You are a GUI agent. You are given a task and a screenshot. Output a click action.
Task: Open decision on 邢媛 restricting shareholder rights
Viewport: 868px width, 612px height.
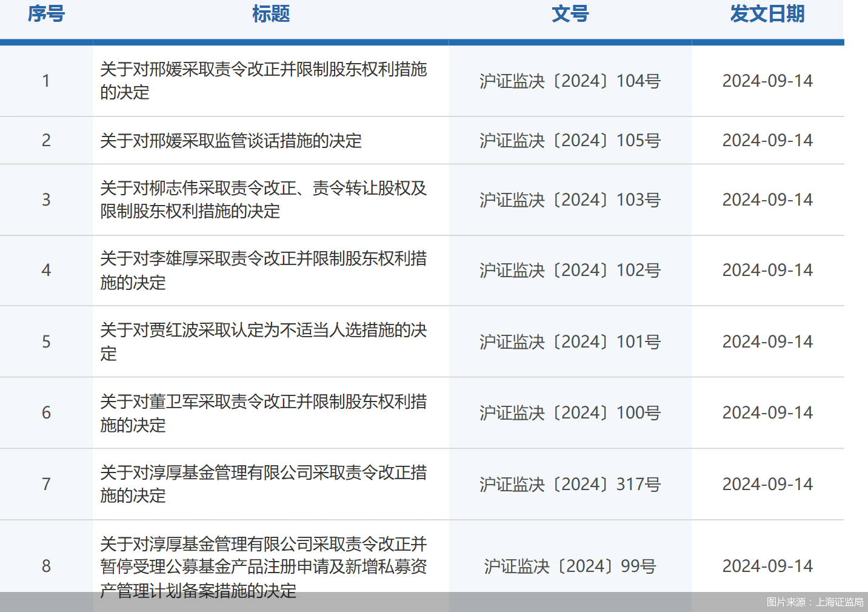pos(263,81)
